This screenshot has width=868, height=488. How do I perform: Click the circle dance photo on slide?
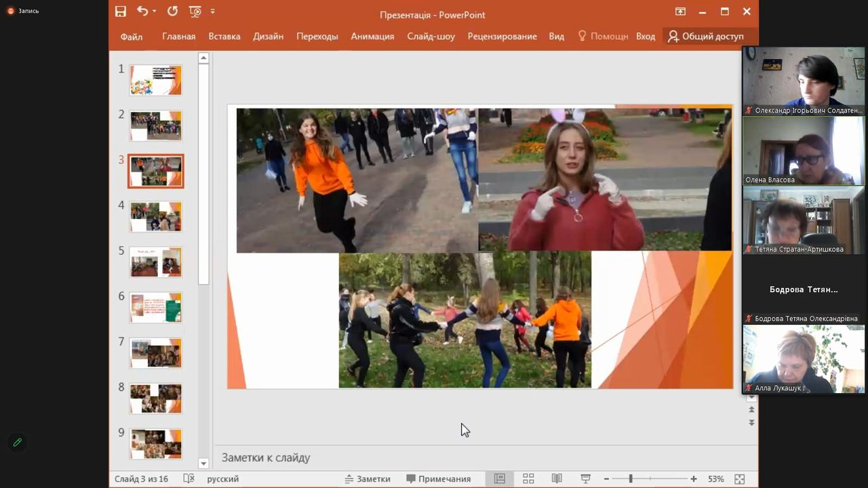pos(465,320)
